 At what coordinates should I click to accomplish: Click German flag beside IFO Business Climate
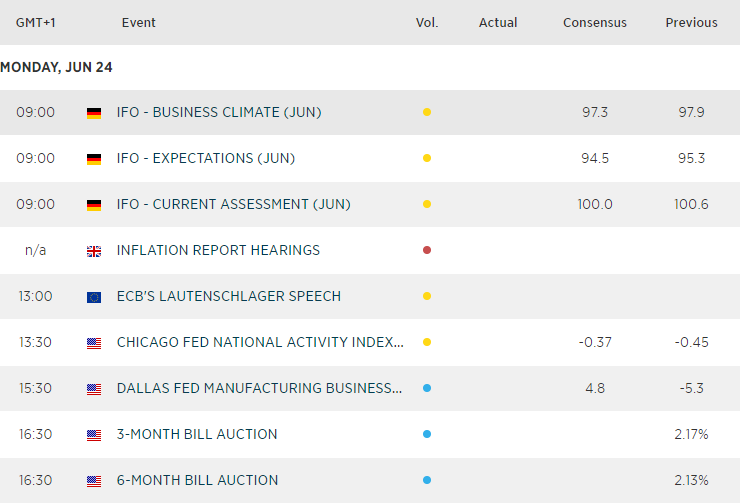[94, 113]
